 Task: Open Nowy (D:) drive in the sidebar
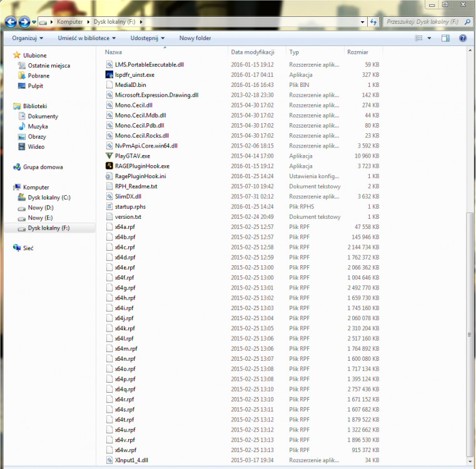tap(41, 208)
